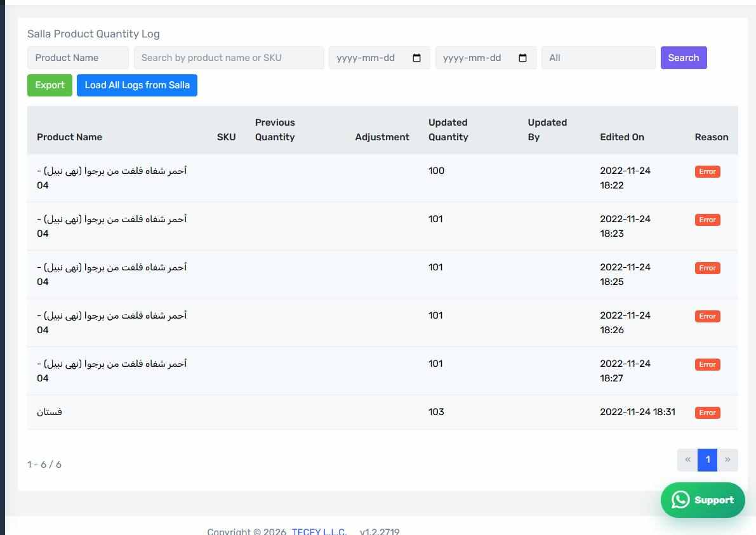The width and height of the screenshot is (756, 535).
Task: Click the Edited On column header
Action: pos(622,137)
